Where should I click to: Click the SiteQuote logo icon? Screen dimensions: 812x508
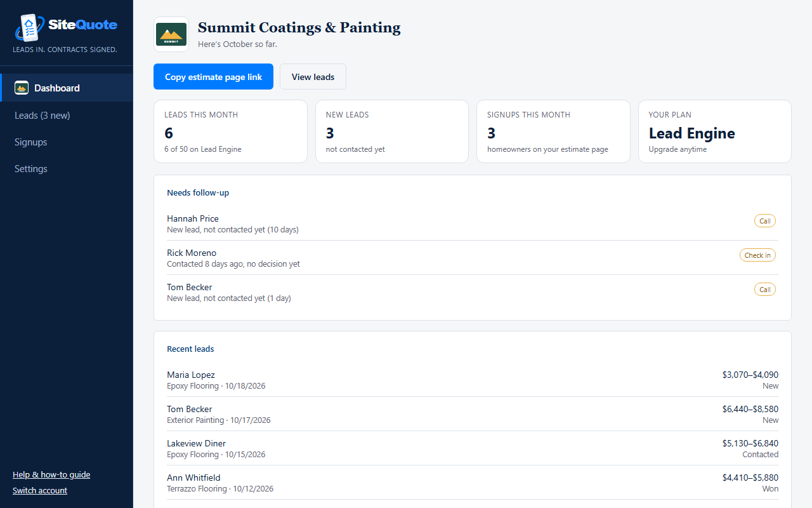[x=30, y=27]
